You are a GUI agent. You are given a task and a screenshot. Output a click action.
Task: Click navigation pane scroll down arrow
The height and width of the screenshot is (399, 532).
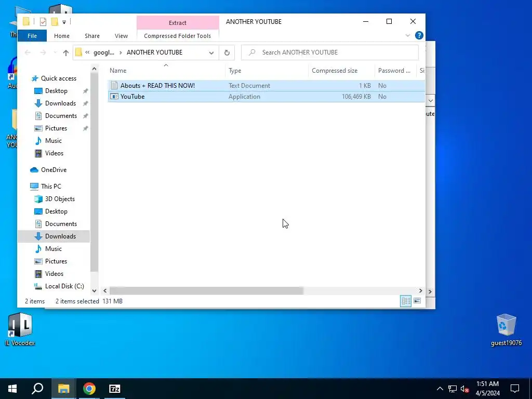click(95, 291)
